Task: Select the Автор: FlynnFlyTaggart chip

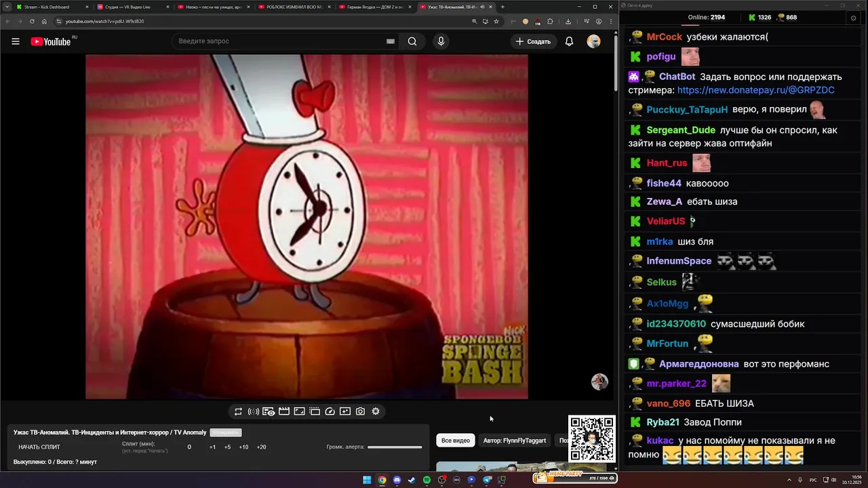Action: [515, 441]
